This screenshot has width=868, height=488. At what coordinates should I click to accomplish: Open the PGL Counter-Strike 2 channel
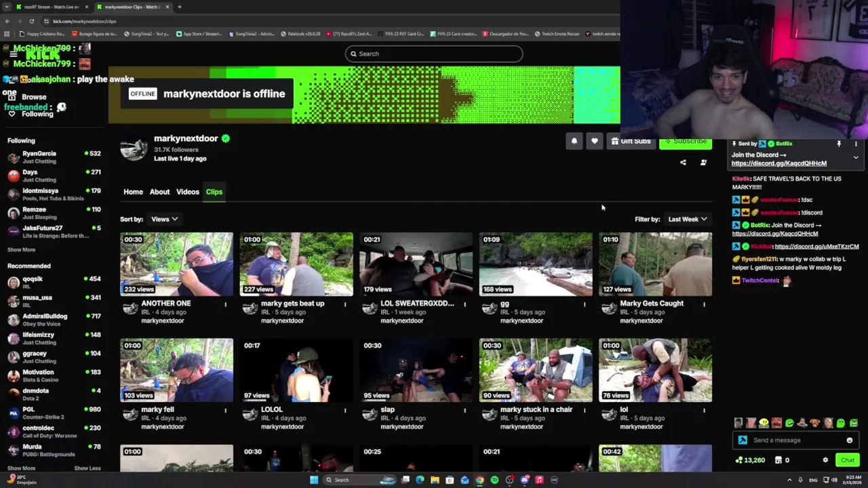point(54,413)
